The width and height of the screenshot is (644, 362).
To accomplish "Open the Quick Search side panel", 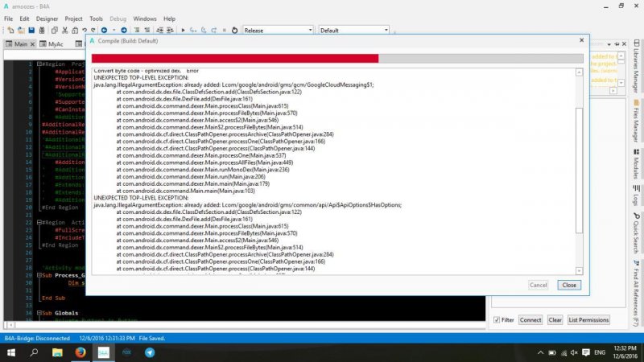I will [635, 229].
